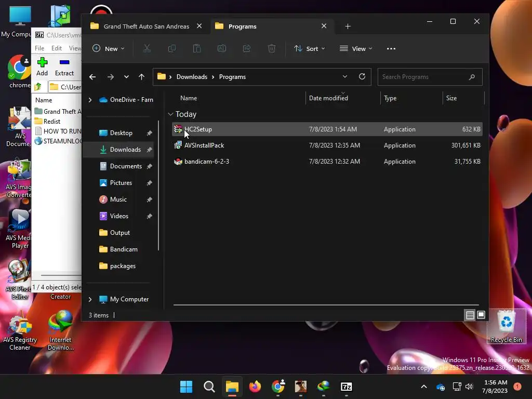The width and height of the screenshot is (532, 399).
Task: Open the Windows Start button
Action: pyautogui.click(x=187, y=387)
